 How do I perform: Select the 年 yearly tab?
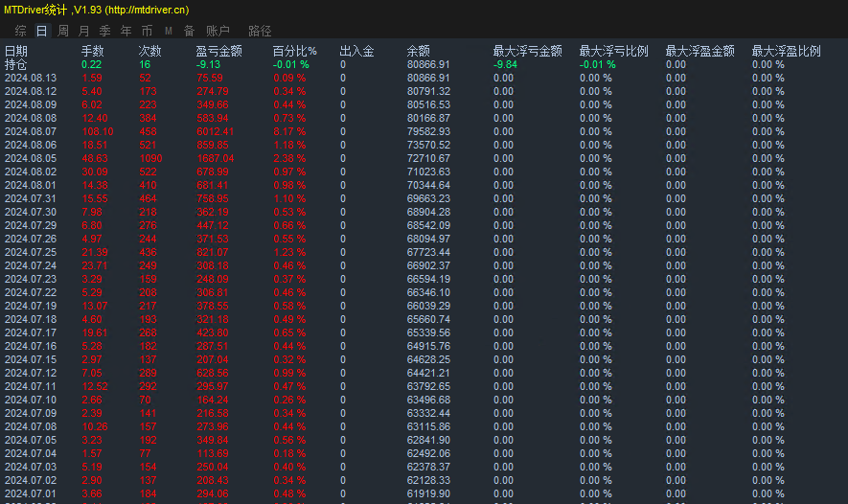(126, 31)
